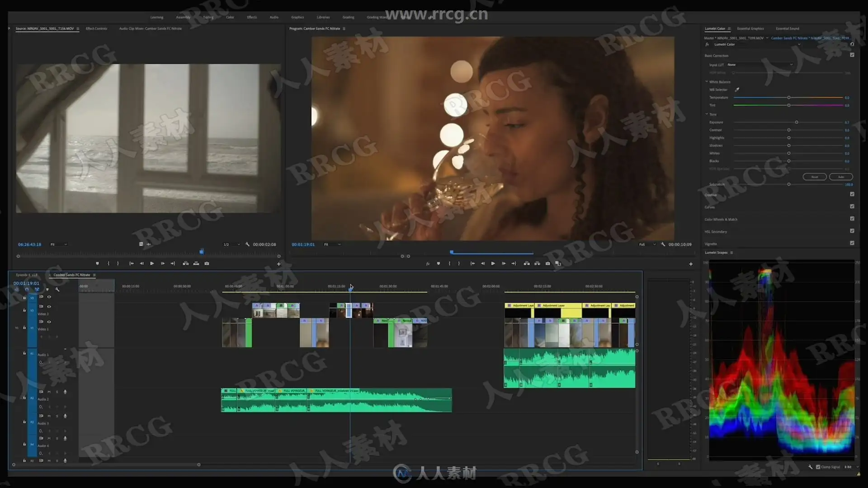Export frame from Program monitor camera icon
Screen dimensions: 868x488
coord(547,263)
